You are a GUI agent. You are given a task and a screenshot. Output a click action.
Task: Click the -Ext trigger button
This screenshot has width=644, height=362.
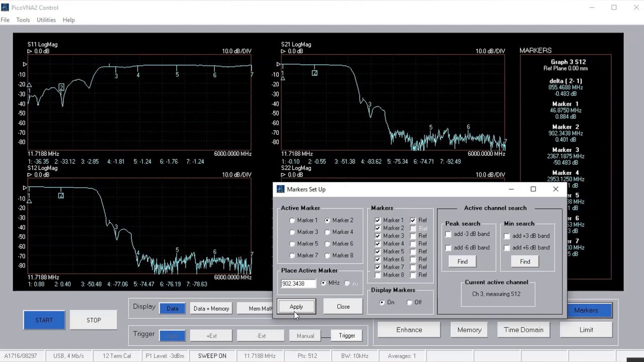(x=261, y=336)
